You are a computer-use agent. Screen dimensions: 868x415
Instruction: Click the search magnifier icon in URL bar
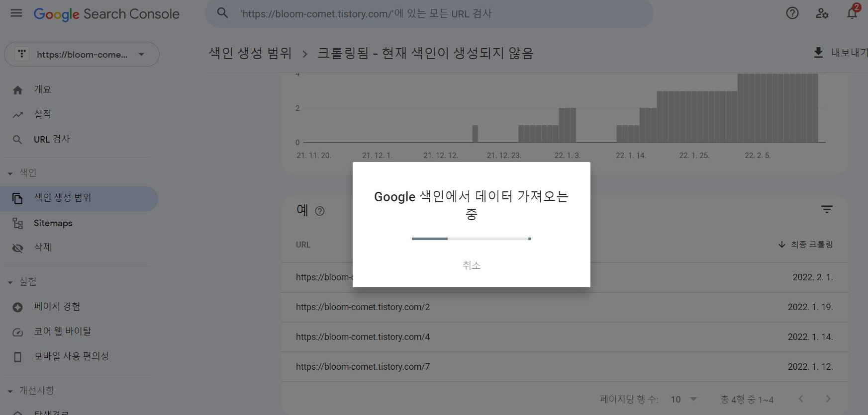(222, 13)
